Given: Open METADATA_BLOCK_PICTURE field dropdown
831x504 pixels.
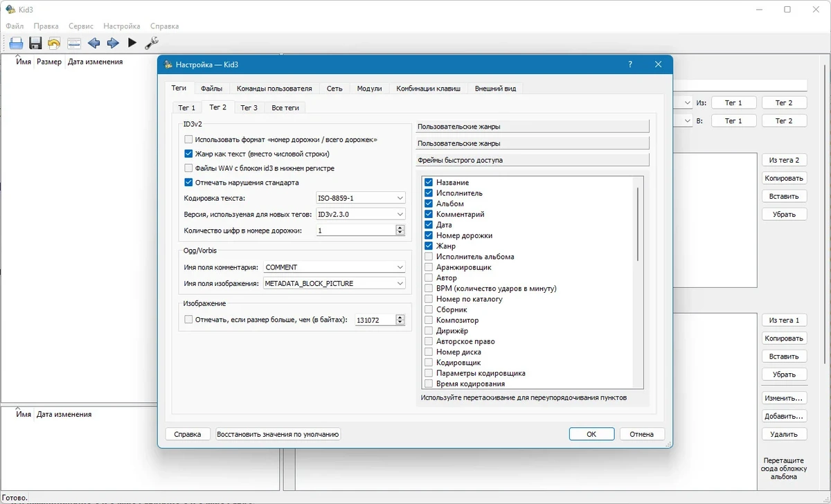Looking at the screenshot, I should [x=334, y=283].
